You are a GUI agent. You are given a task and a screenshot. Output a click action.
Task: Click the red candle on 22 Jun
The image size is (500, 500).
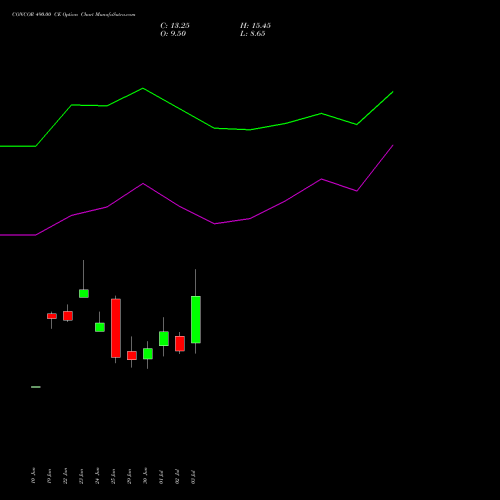(68, 316)
